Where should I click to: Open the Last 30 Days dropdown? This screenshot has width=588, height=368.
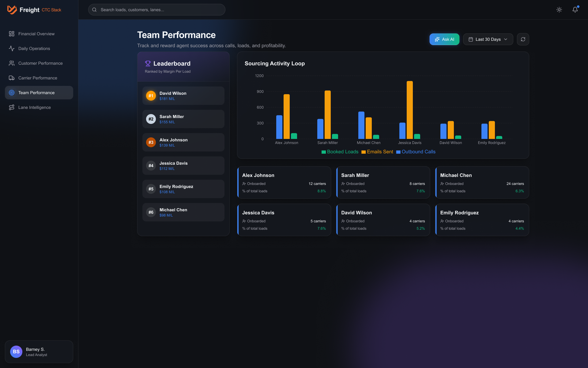[488, 39]
